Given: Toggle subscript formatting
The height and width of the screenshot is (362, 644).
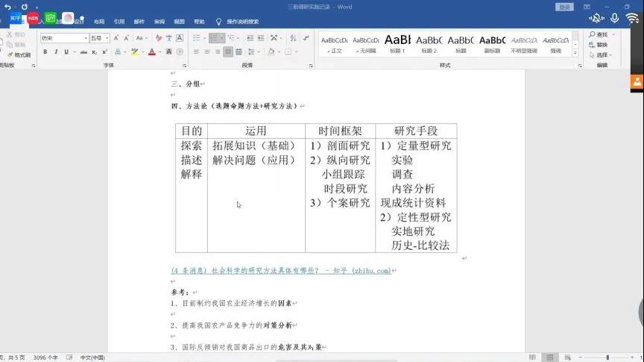Looking at the screenshot, I should (95, 52).
